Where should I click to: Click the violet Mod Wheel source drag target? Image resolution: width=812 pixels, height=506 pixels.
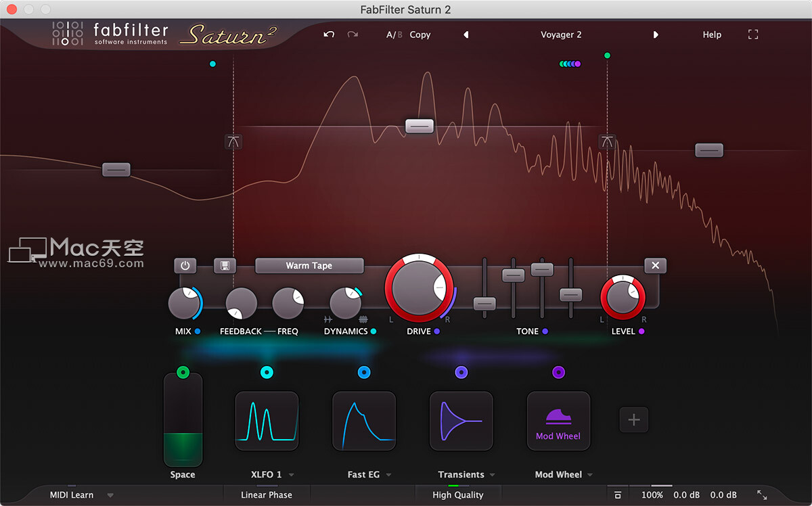[x=558, y=372]
